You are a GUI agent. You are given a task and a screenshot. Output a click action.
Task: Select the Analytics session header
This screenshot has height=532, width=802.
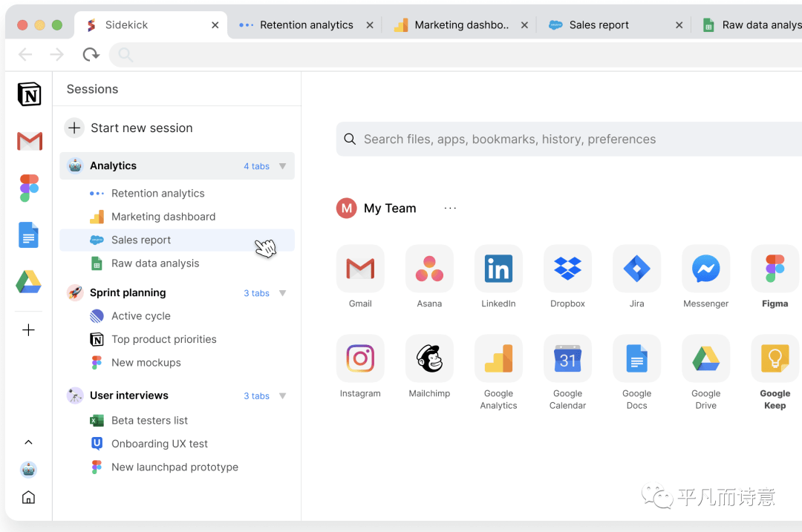(177, 165)
